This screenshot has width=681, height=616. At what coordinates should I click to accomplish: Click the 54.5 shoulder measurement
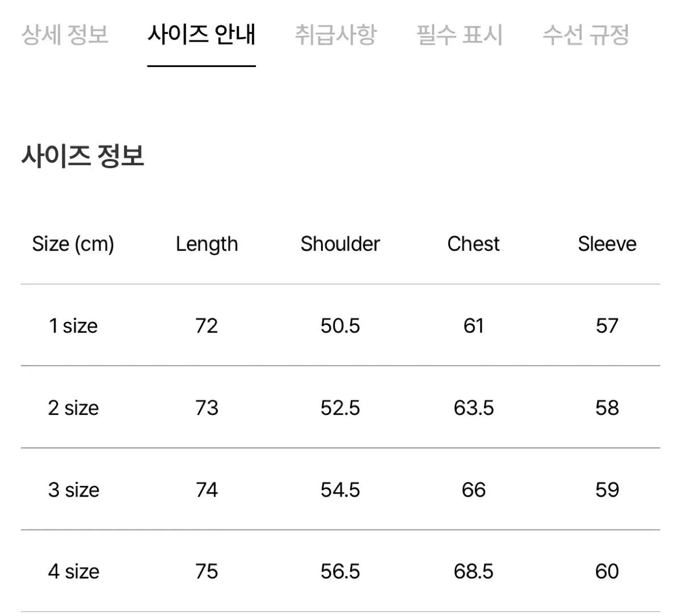coord(340,489)
